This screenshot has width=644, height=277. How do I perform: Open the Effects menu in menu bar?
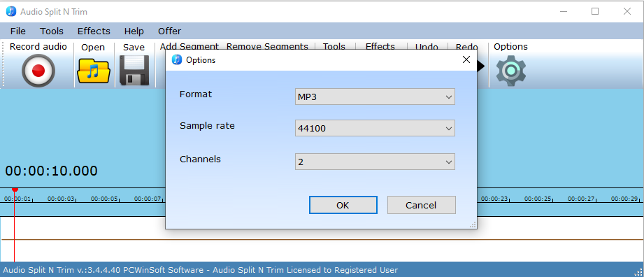94,31
